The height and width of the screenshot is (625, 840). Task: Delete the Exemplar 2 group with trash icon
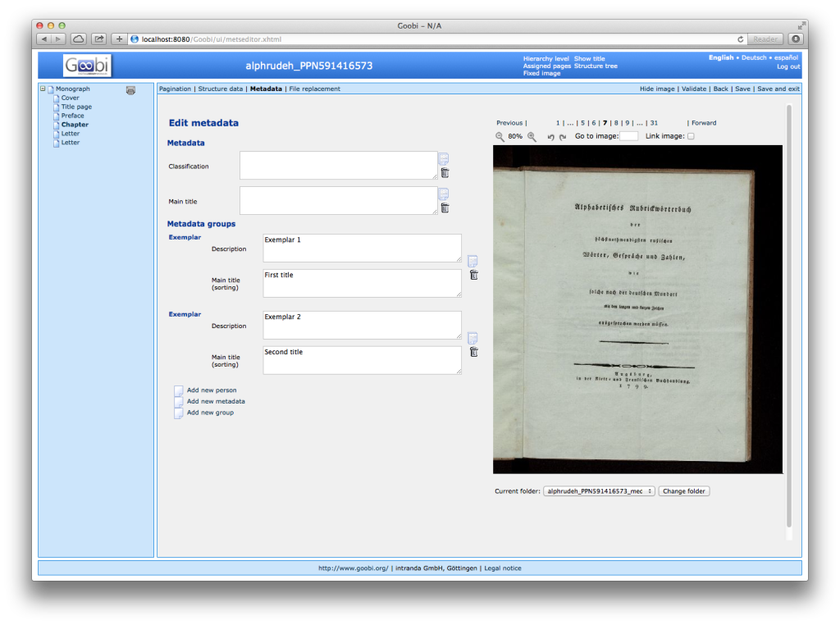tap(473, 352)
